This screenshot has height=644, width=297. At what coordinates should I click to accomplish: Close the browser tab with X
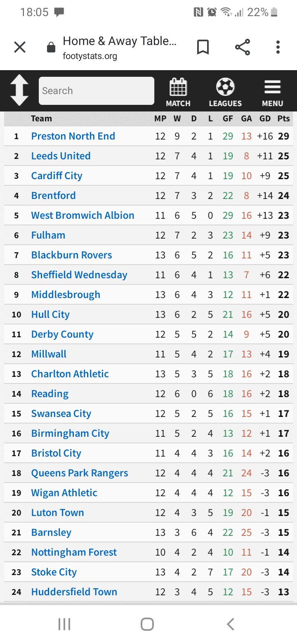[x=20, y=47]
